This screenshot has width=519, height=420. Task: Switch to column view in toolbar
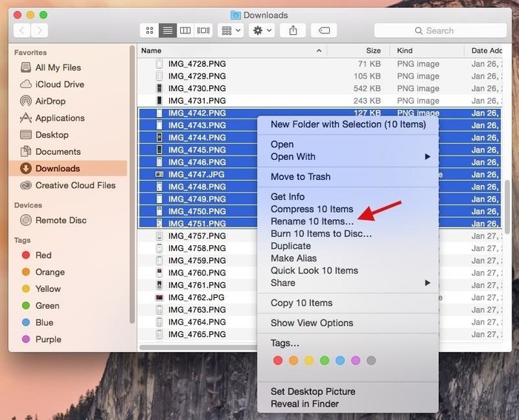pyautogui.click(x=185, y=30)
